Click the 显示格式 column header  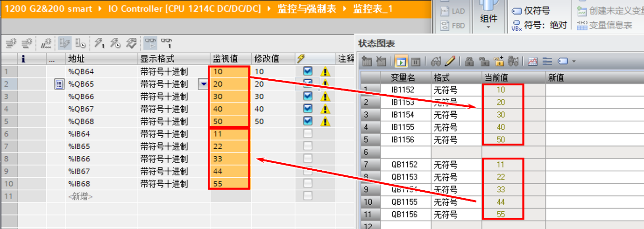pos(174,59)
